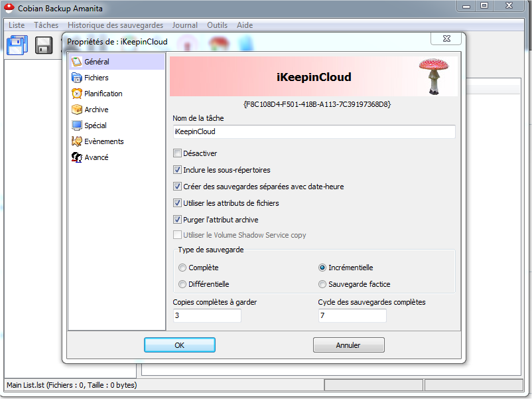Open the Historique des sauvegardes menu
532x399 pixels.
tap(115, 25)
